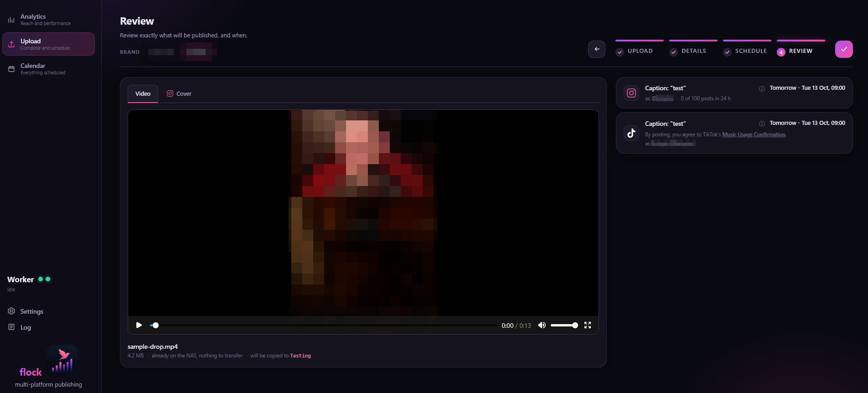Click the sample-drop.mp4 file name
Screen dimensions: 868x393
click(153, 346)
